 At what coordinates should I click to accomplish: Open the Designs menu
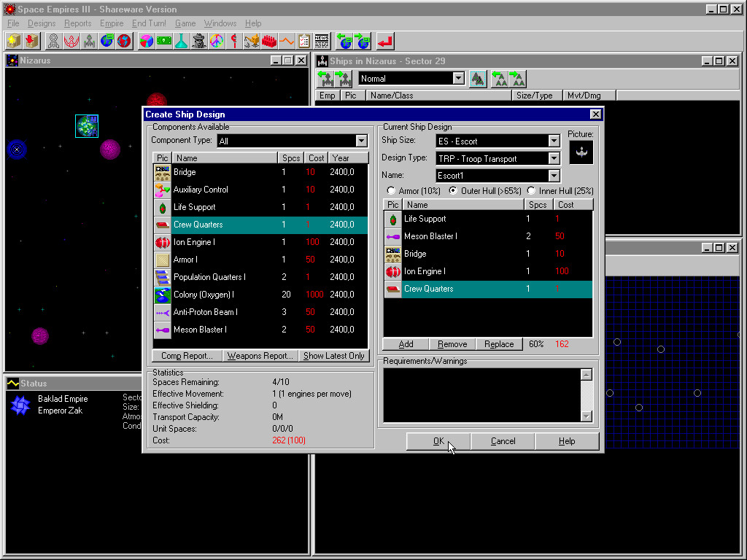point(42,23)
